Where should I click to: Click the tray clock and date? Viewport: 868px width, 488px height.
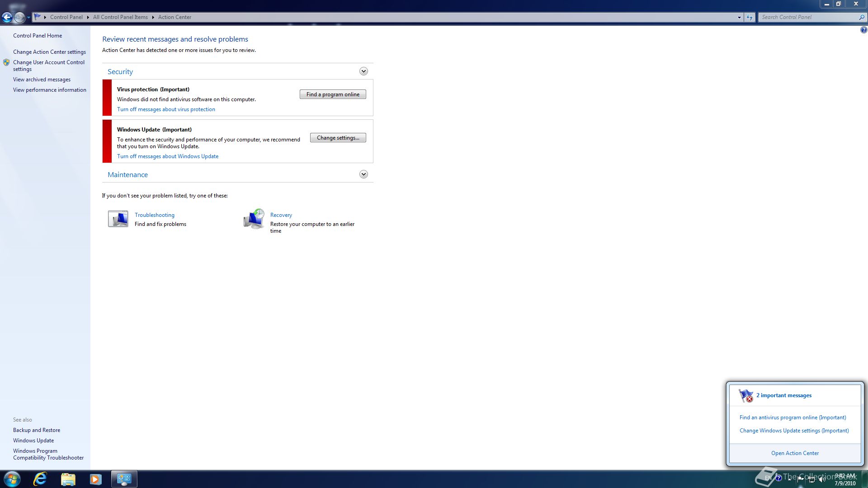tap(844, 479)
